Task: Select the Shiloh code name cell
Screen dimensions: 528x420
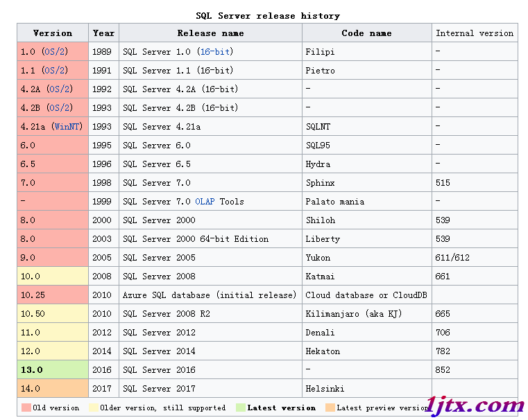Action: (x=367, y=220)
